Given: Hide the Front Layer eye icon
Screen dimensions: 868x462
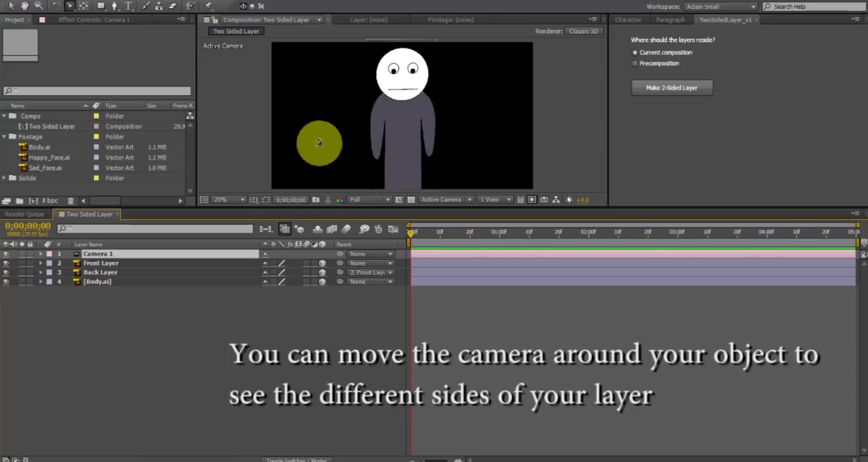Looking at the screenshot, I should [x=6, y=263].
